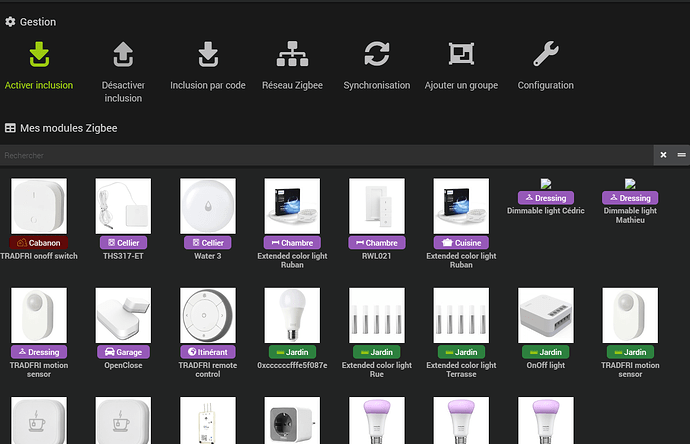Click Jardin badge above OnOff light
690x444 pixels.
(x=546, y=352)
